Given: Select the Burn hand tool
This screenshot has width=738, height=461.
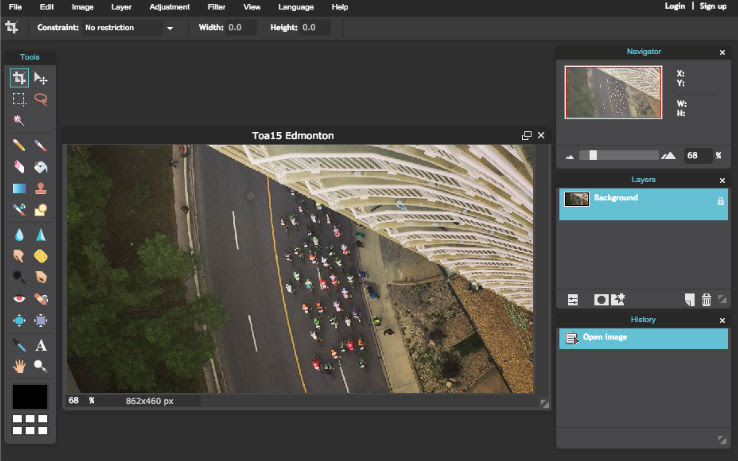Looking at the screenshot, I should 40,277.
